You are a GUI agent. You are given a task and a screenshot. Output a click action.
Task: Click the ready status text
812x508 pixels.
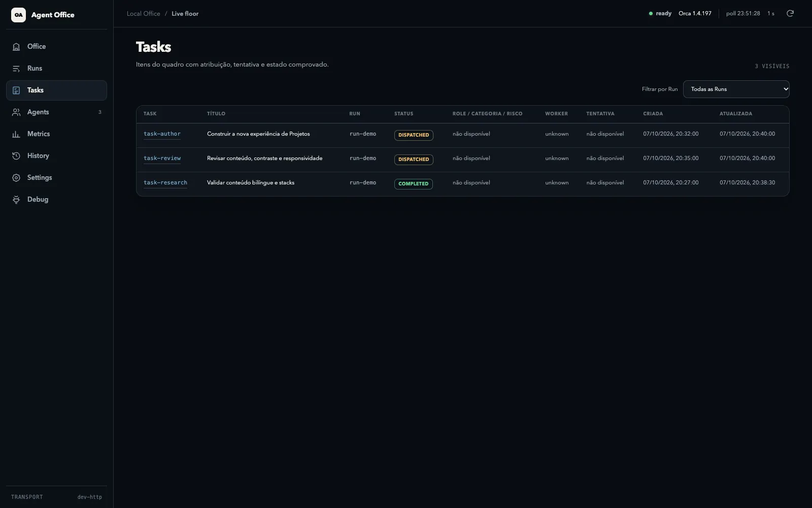click(663, 14)
